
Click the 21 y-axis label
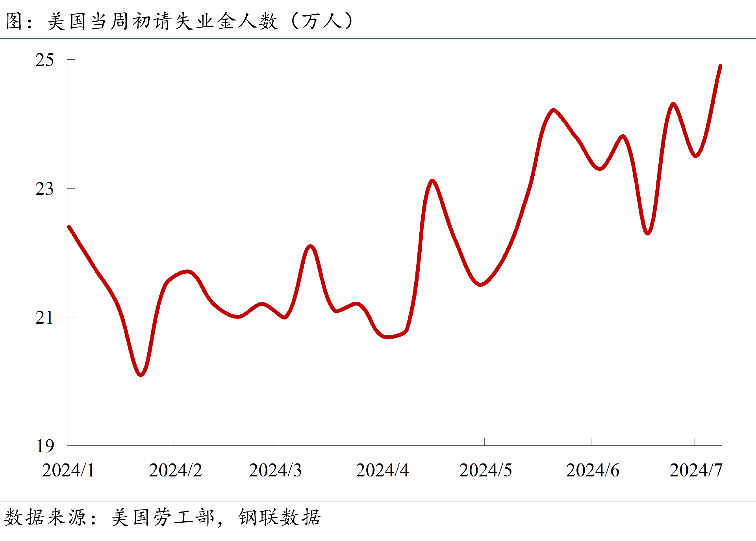44,317
